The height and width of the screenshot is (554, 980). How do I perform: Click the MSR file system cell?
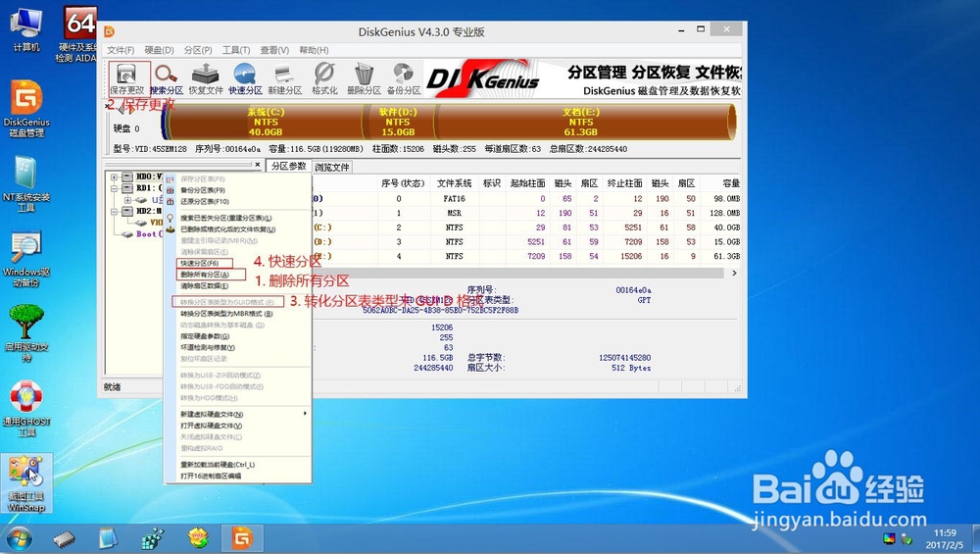(x=455, y=213)
